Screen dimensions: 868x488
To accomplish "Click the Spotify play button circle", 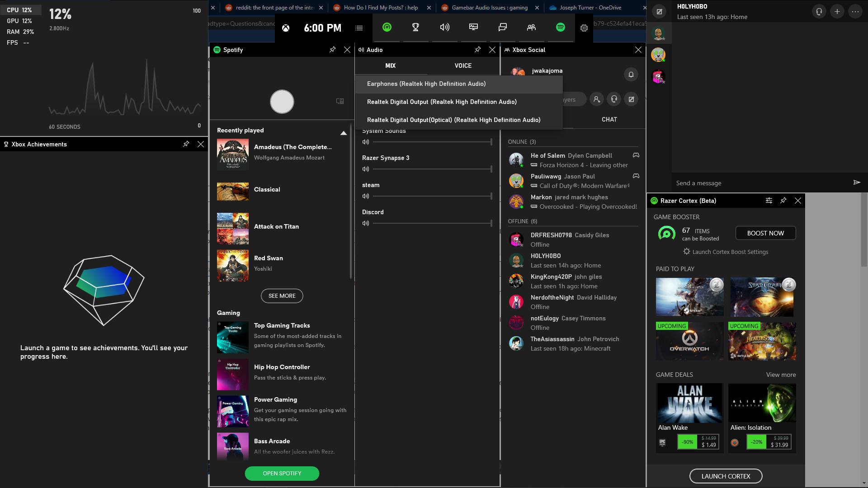I will [x=282, y=102].
